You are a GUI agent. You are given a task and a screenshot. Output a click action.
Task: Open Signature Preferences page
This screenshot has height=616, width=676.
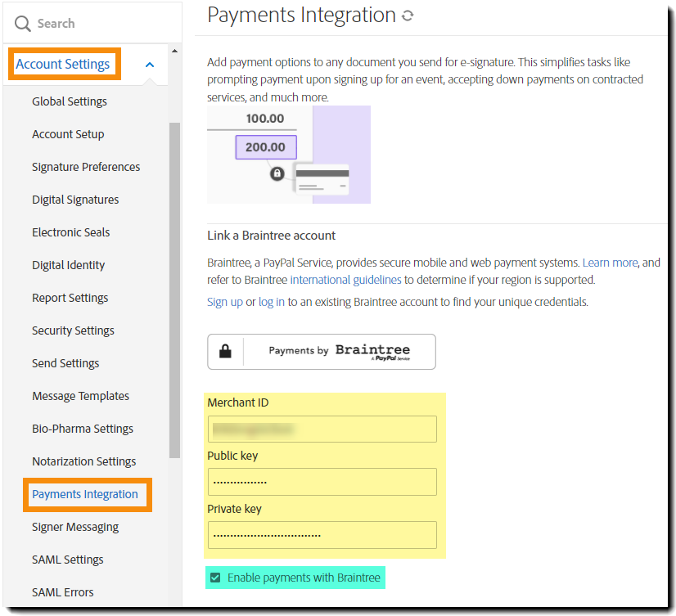pyautogui.click(x=86, y=167)
